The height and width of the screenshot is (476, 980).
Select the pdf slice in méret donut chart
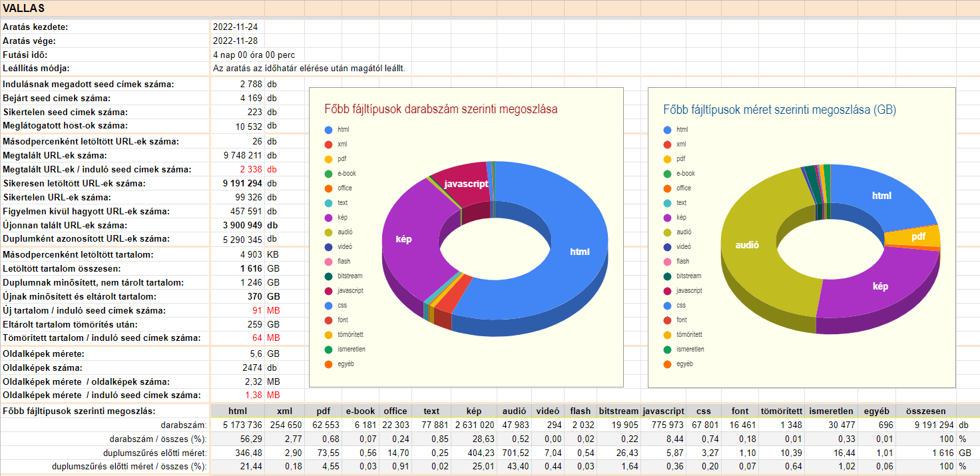click(918, 236)
